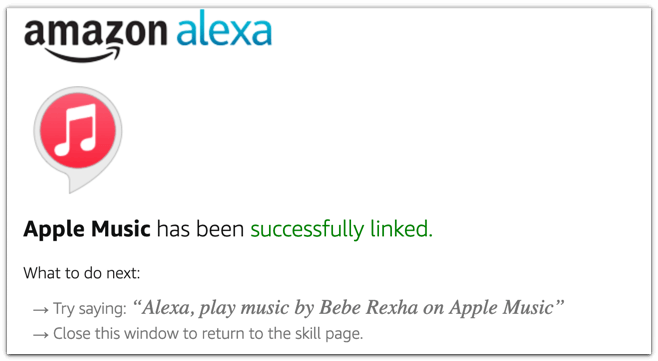
Task: Click the white music note symbol
Action: pyautogui.click(x=76, y=130)
